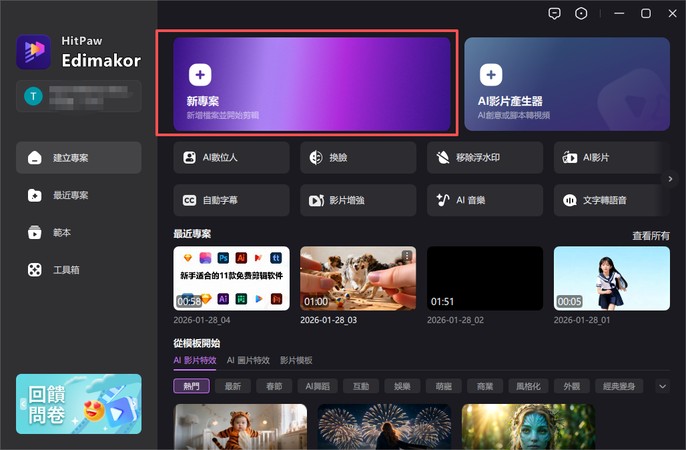Select the 娛樂 filter chip

pyautogui.click(x=402, y=386)
